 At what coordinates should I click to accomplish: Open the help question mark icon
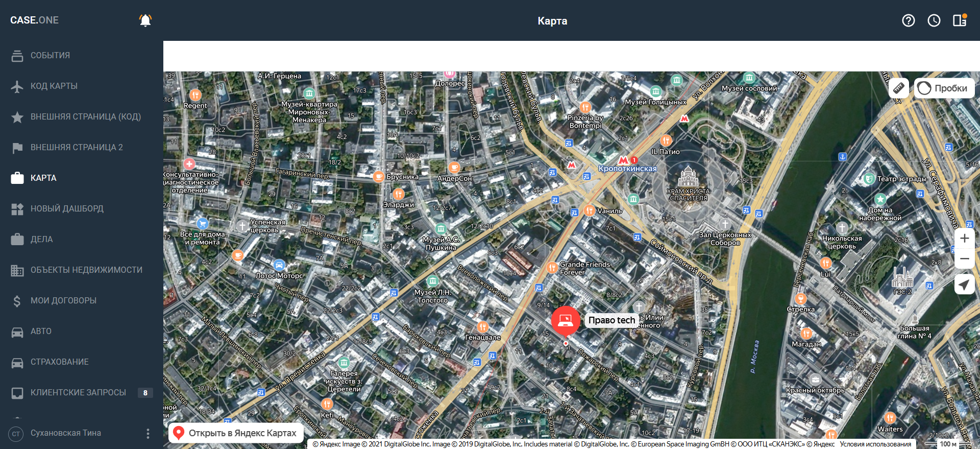coord(909,20)
